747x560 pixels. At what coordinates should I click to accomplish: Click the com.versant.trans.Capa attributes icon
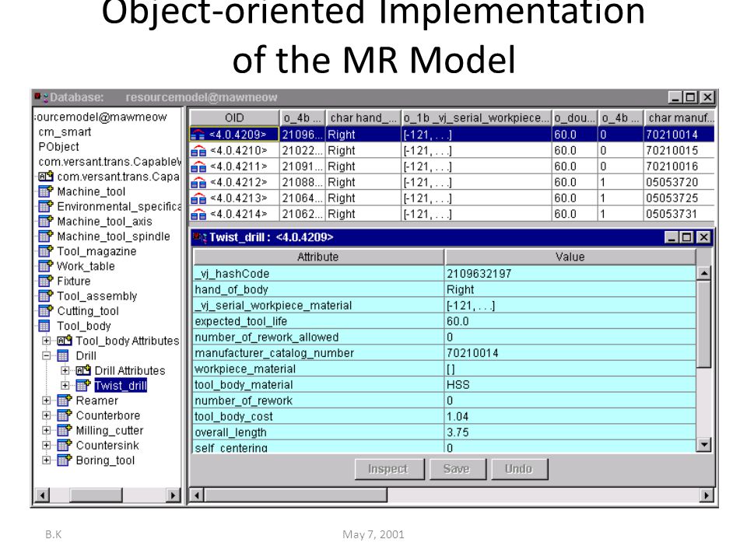(x=46, y=177)
